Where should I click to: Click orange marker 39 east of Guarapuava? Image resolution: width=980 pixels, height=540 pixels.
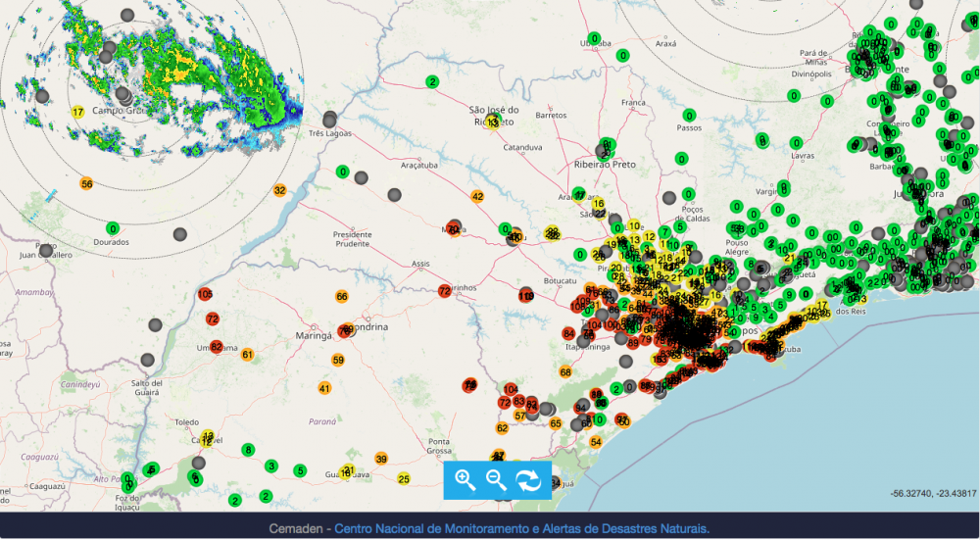click(x=381, y=459)
